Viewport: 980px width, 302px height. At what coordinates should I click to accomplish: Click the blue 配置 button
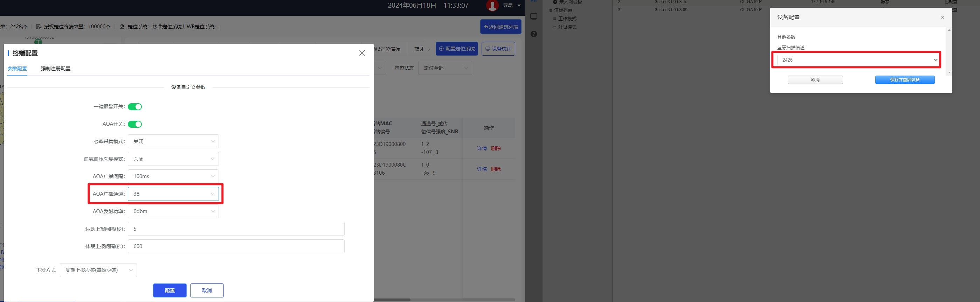point(170,290)
